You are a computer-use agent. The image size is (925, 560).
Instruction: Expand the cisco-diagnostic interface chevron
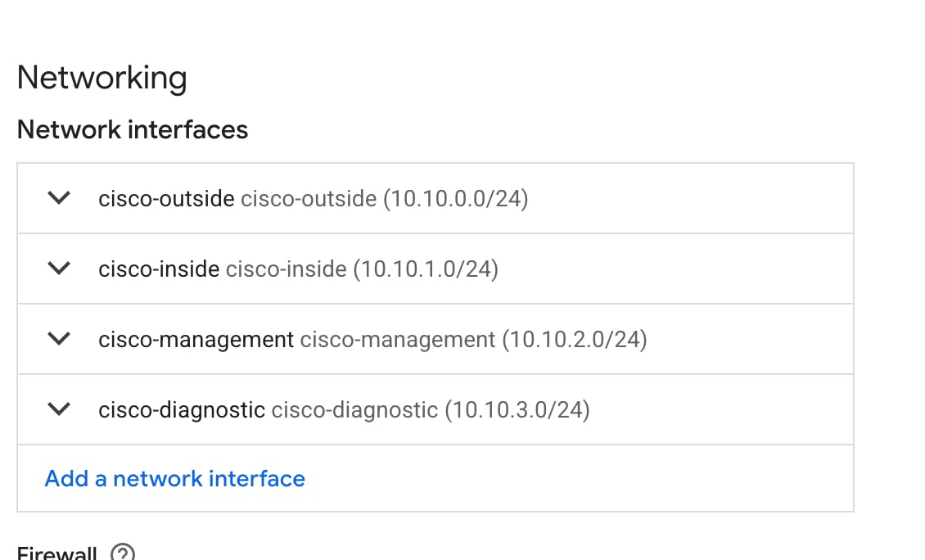[59, 409]
